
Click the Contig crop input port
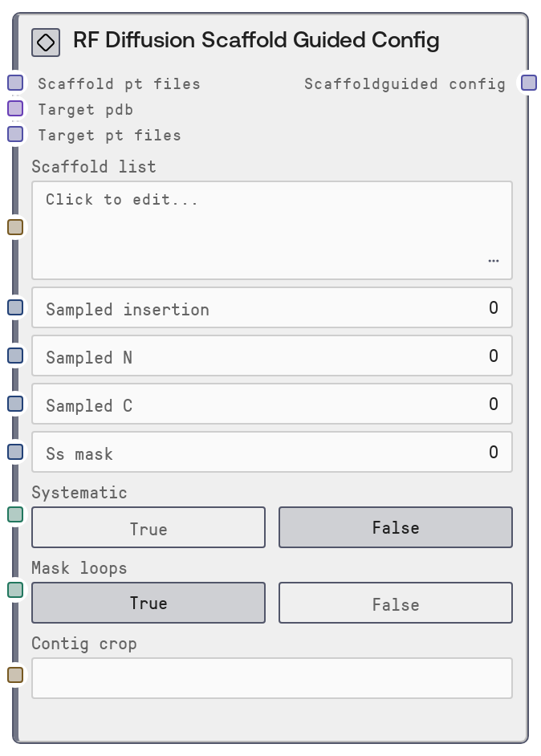click(15, 675)
